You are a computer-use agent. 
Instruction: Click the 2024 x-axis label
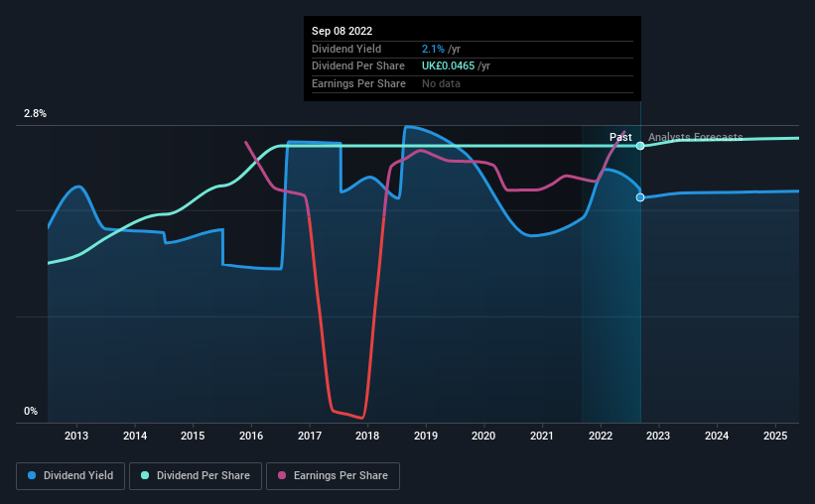pyautogui.click(x=717, y=436)
